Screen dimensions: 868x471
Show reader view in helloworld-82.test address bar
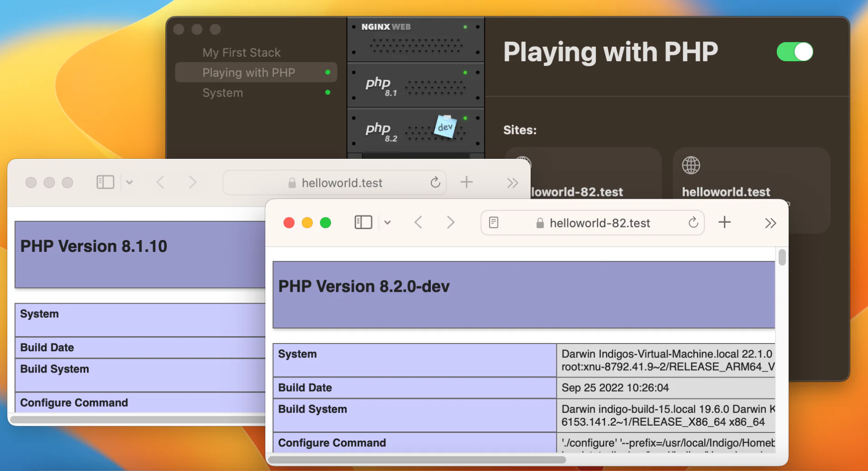(494, 223)
